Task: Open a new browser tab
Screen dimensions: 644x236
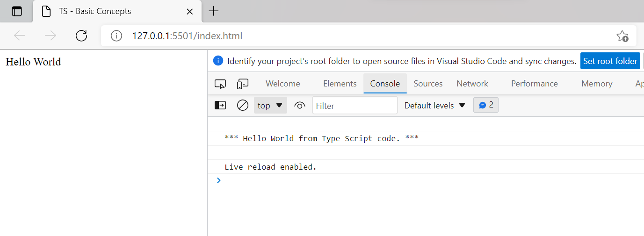Action: click(213, 11)
